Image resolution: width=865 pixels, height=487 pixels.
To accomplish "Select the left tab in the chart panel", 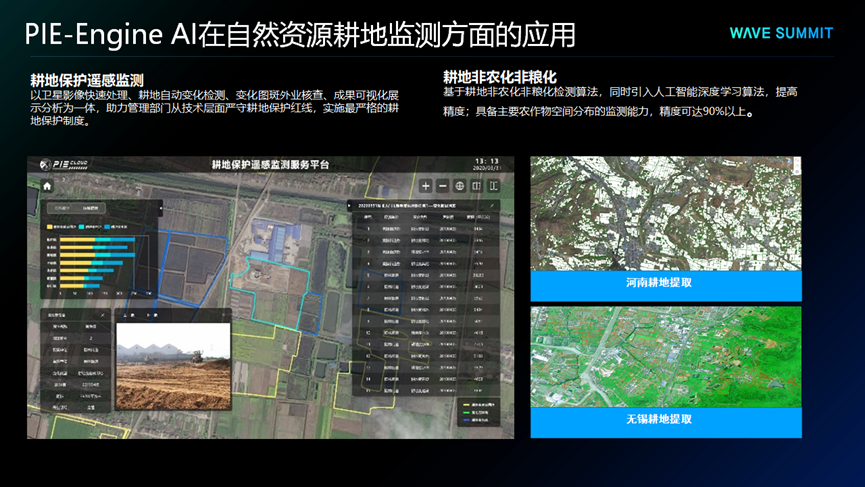I will tap(62, 208).
